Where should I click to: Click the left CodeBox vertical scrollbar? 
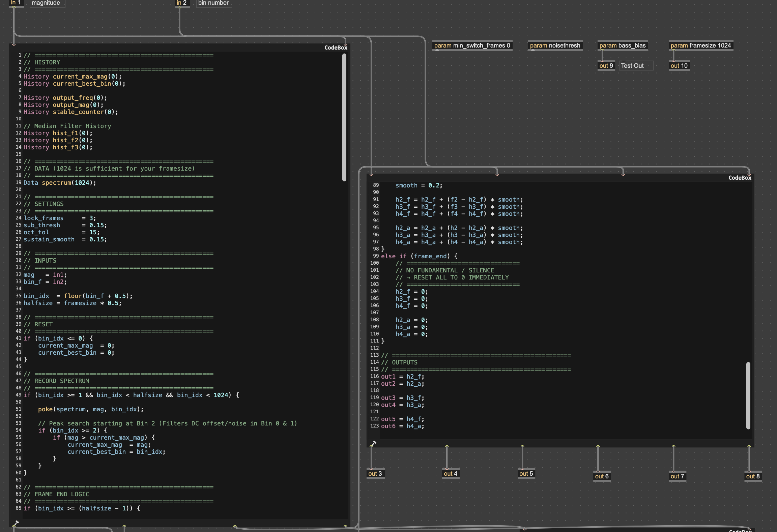click(344, 118)
